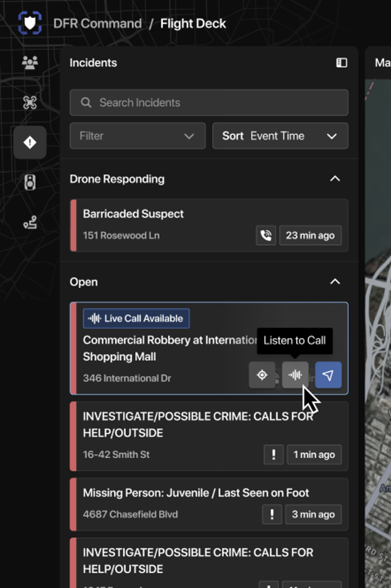This screenshot has width=391, height=588.
Task: Click the Listen to Call waveform button
Action: click(x=295, y=375)
